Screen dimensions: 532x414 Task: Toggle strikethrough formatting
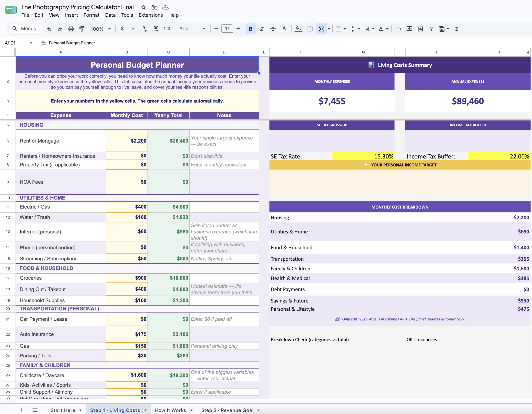pyautogui.click(x=273, y=29)
